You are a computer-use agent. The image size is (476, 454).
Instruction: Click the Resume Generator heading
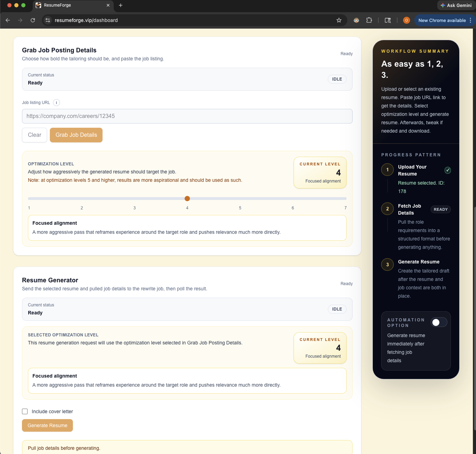[x=50, y=280]
